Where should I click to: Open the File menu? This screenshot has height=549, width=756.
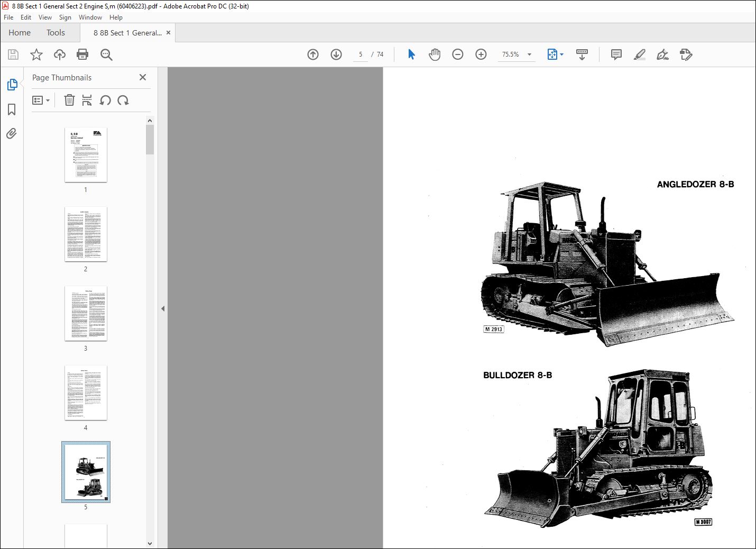8,17
